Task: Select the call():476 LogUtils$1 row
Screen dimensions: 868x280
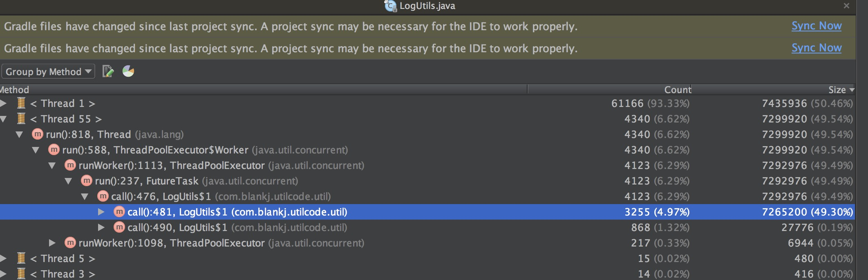Action: (221, 196)
